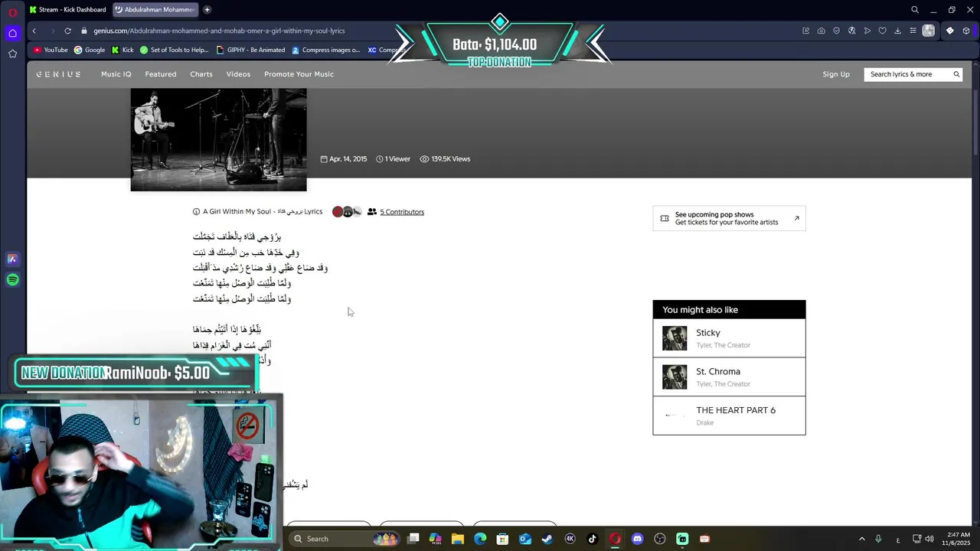Open the Spotify sidebar icon
The image size is (980, 551).
click(x=12, y=280)
